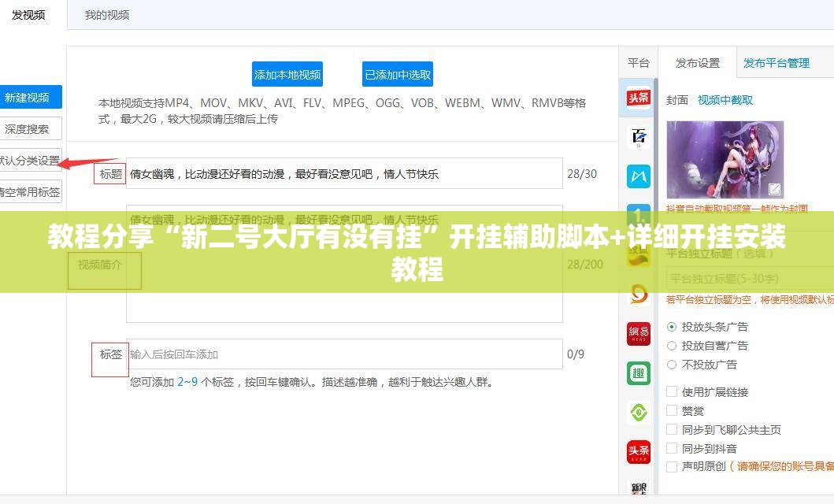Click the 视频中截取 link
834x504 pixels.
point(725,100)
